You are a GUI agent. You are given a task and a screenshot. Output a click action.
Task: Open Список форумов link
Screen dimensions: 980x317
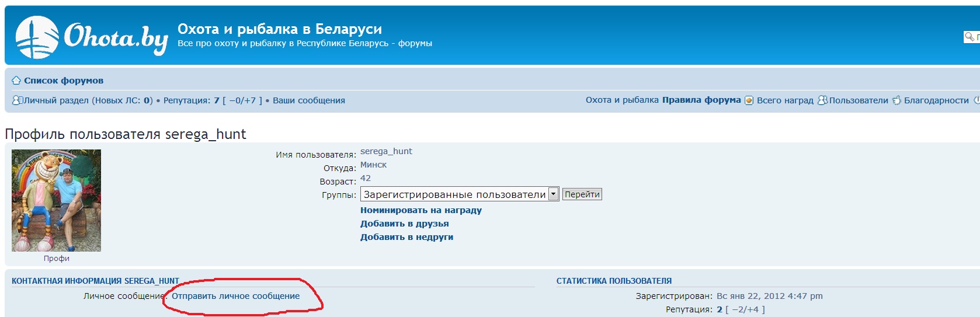pyautogui.click(x=64, y=81)
